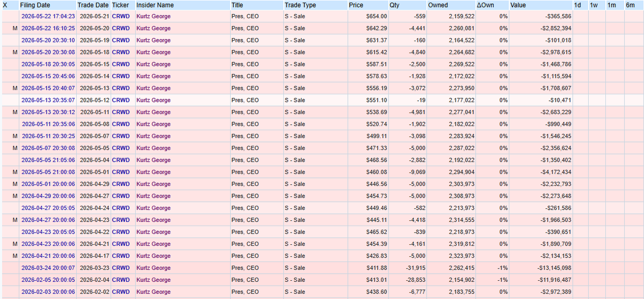Open filing dated 2026-05-05 21:00:08
The image size is (644, 299).
[x=48, y=173]
